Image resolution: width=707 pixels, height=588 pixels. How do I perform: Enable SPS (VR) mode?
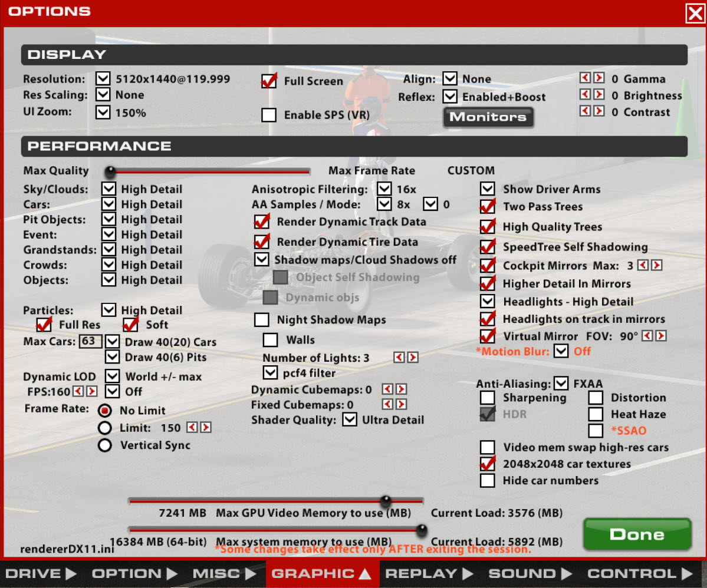click(x=269, y=115)
